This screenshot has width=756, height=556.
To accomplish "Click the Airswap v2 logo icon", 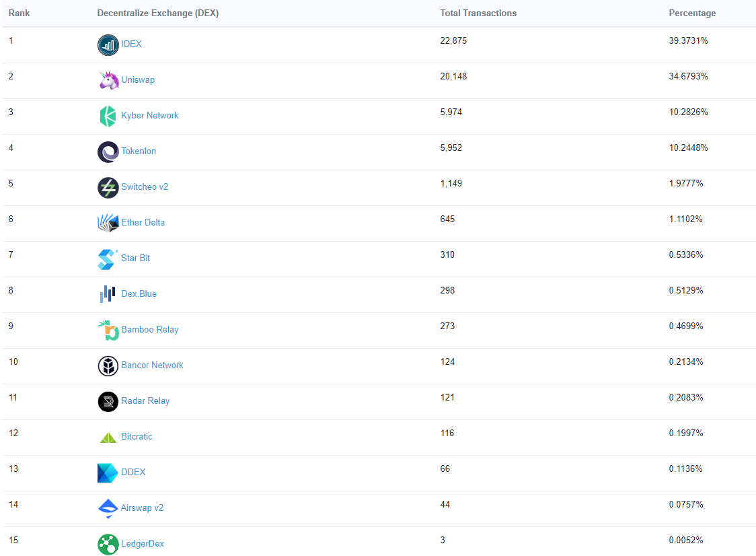I will pyautogui.click(x=108, y=509).
